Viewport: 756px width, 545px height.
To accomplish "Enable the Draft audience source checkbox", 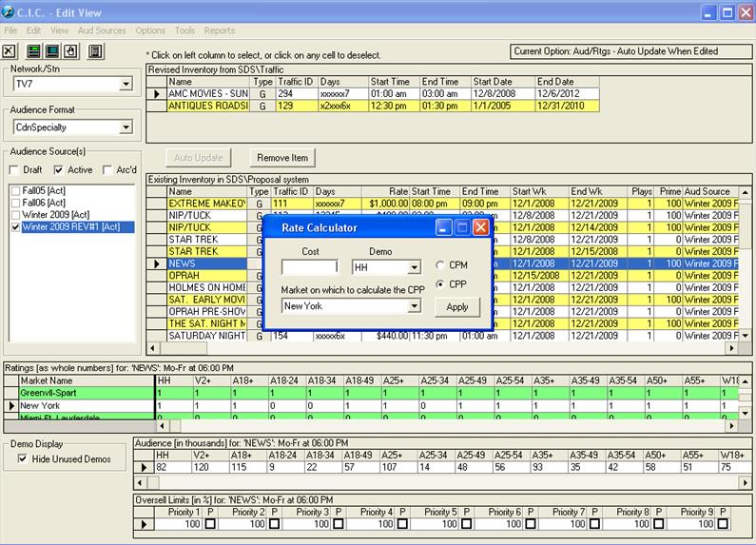I will (13, 170).
